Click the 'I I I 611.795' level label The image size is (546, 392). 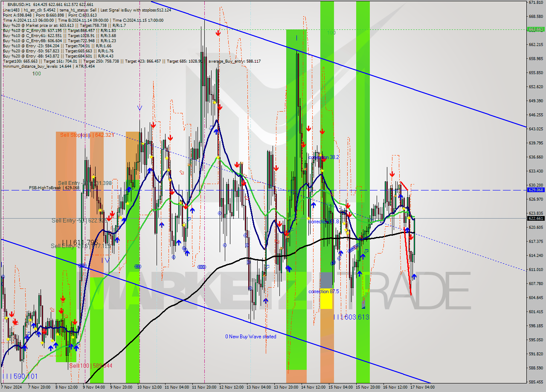(x=80, y=242)
